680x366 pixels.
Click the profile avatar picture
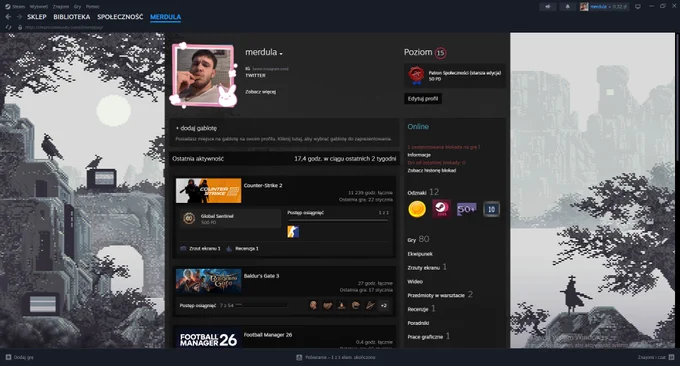(204, 75)
